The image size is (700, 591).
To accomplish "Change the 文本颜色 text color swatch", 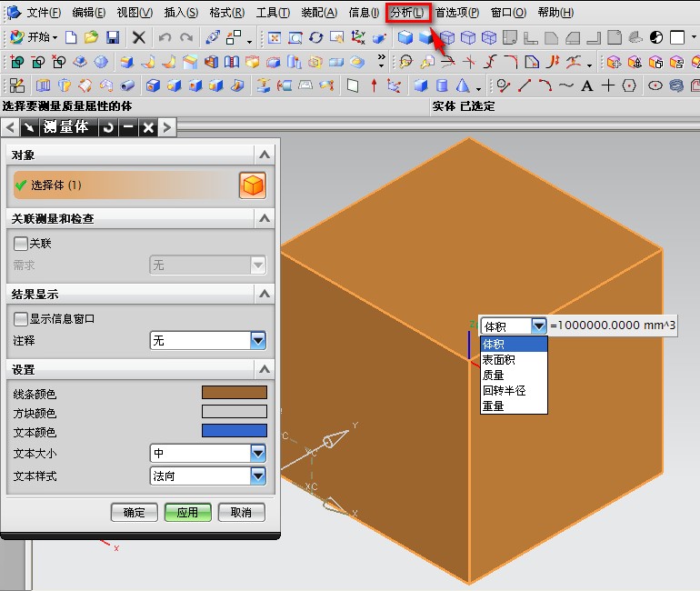I will (235, 430).
